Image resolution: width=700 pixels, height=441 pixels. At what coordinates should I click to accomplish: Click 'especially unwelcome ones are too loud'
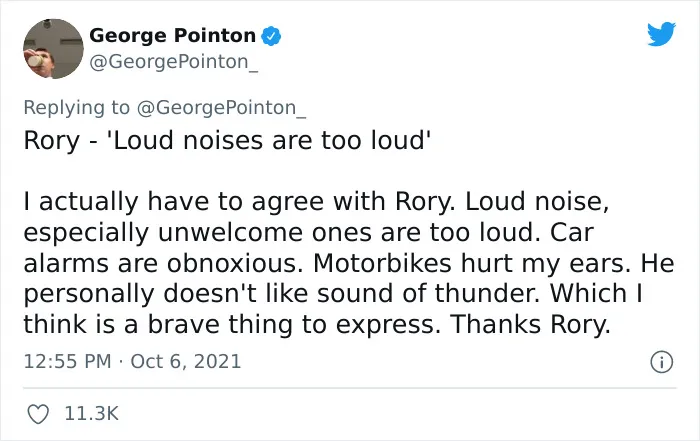pyautogui.click(x=285, y=233)
